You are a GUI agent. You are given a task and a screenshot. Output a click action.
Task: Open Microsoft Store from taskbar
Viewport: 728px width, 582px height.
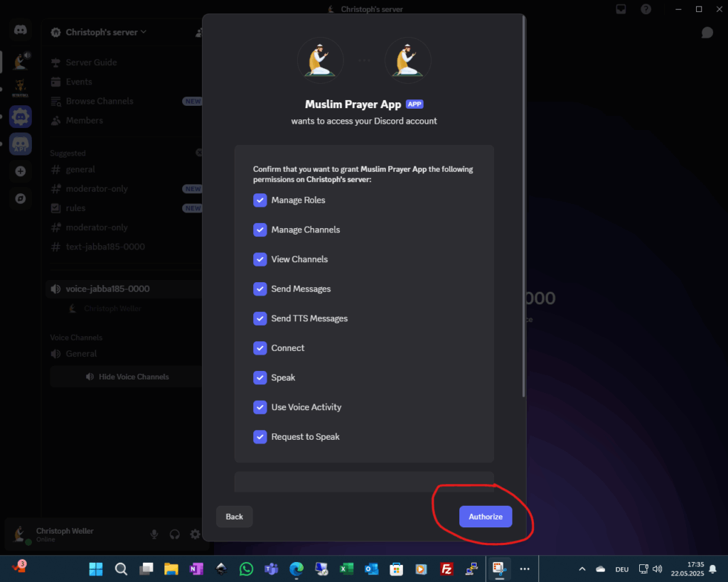[397, 569]
